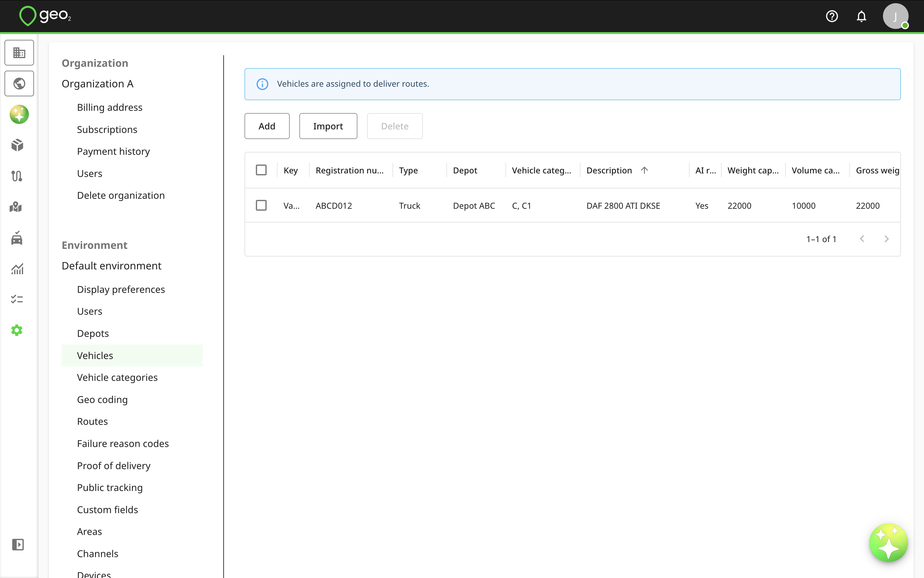The height and width of the screenshot is (578, 924).
Task: Open Vehicle categories settings
Action: [117, 377]
